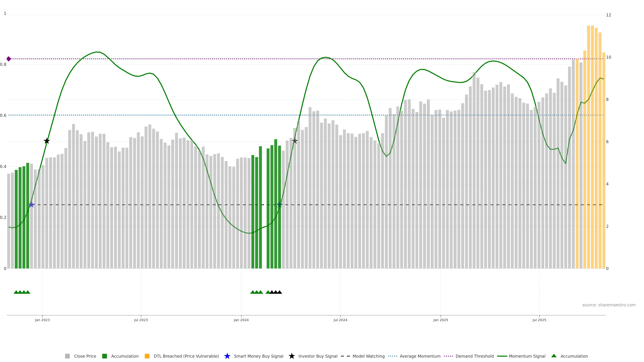Click the blue Smart Money star in March 2024
The image size is (644, 362).
point(280,205)
